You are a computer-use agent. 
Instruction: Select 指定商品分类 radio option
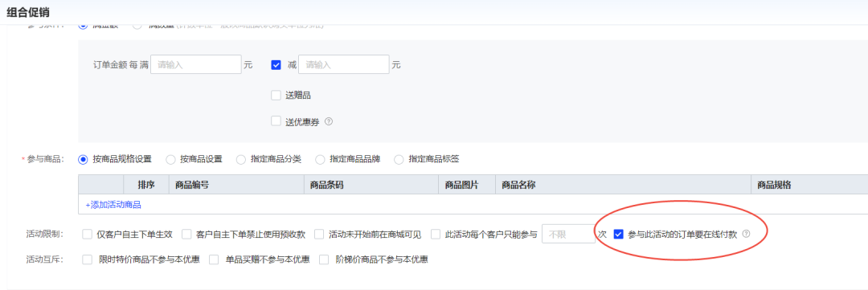(x=241, y=159)
